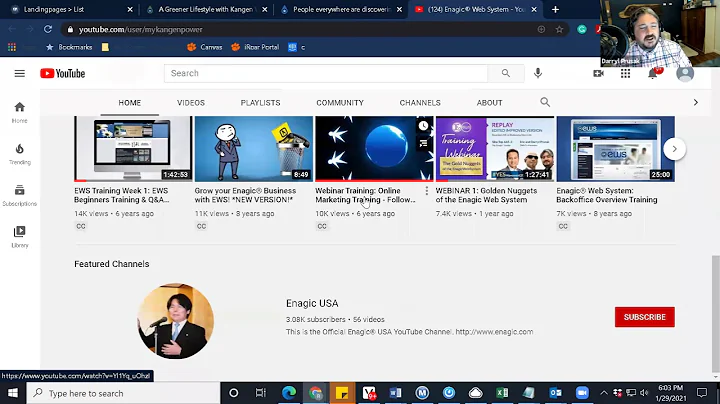Click the YouTube search input field
Image resolution: width=720 pixels, height=404 pixels.
coord(326,73)
